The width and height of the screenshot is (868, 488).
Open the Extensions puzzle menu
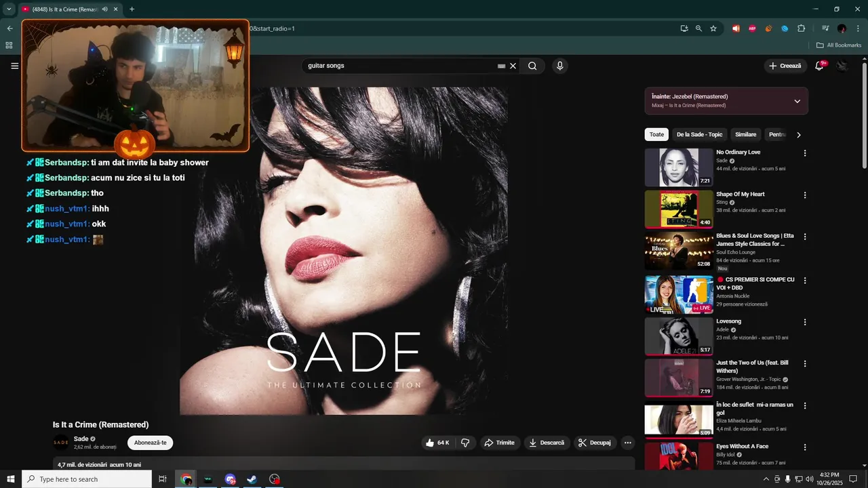tap(802, 28)
